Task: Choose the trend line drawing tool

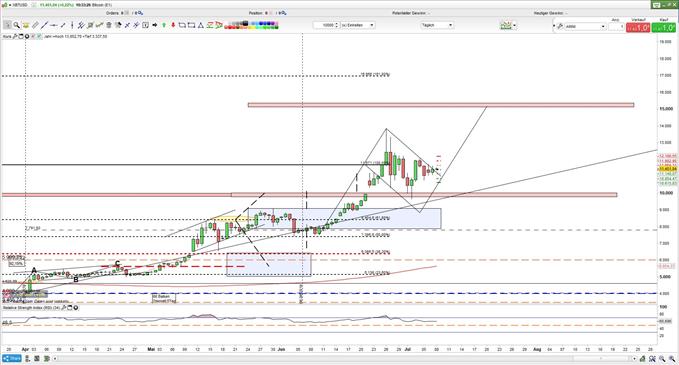Action: coord(44,25)
